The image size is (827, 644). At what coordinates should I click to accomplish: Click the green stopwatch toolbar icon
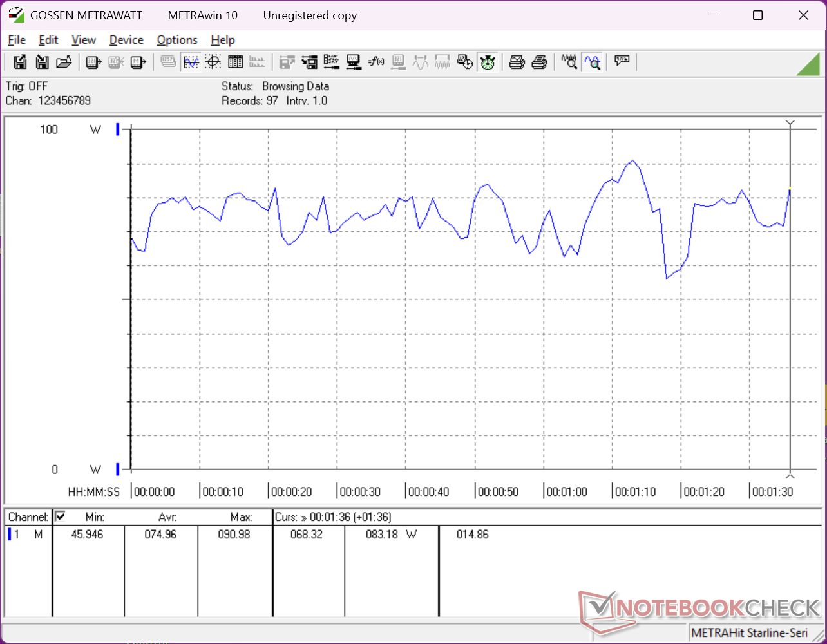(x=488, y=62)
